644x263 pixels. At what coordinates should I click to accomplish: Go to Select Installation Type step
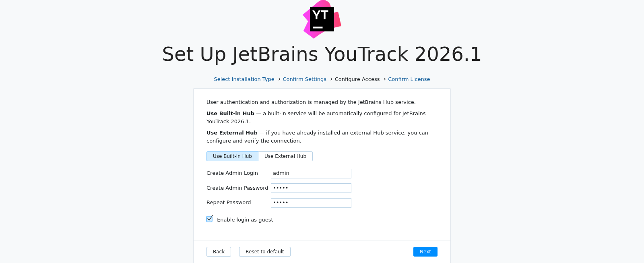(244, 79)
